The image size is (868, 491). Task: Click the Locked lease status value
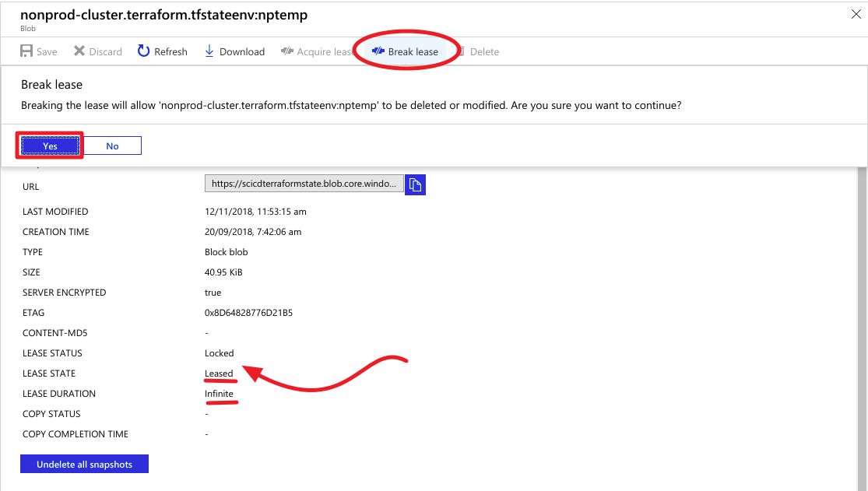click(219, 353)
